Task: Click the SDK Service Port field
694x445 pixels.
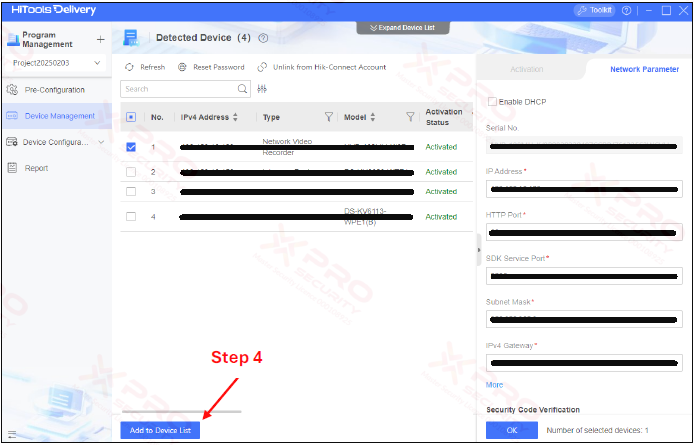Action: (x=584, y=276)
